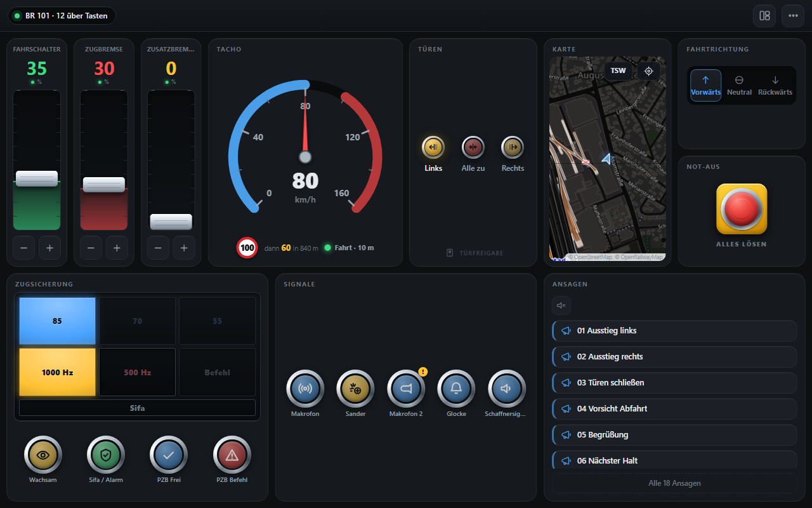
Task: Open doors on the left side
Action: click(433, 147)
